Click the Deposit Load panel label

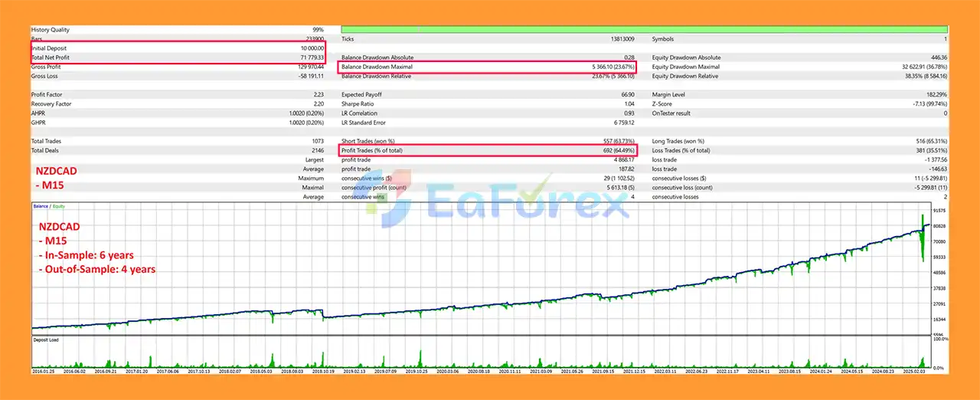coord(47,339)
